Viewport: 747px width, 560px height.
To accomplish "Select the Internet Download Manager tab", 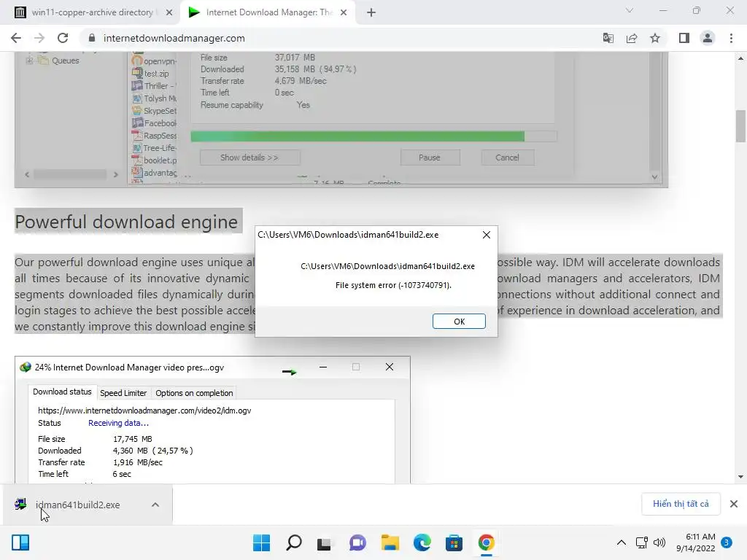I will (269, 12).
